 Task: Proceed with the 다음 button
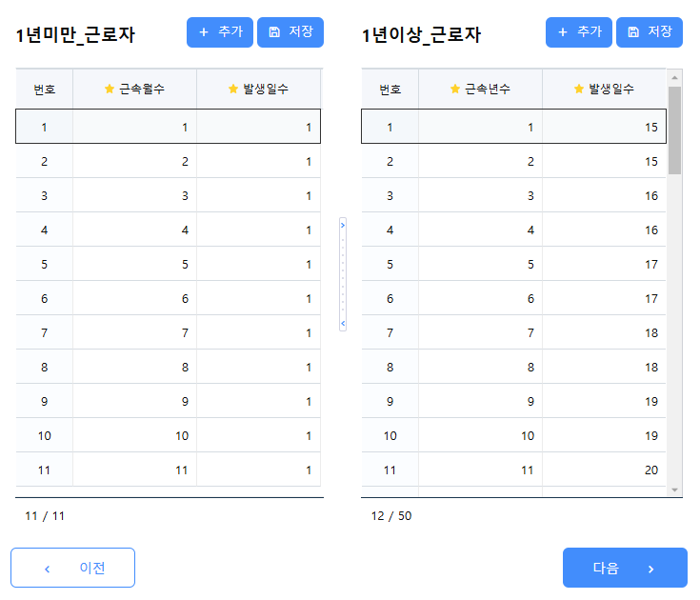(x=624, y=568)
